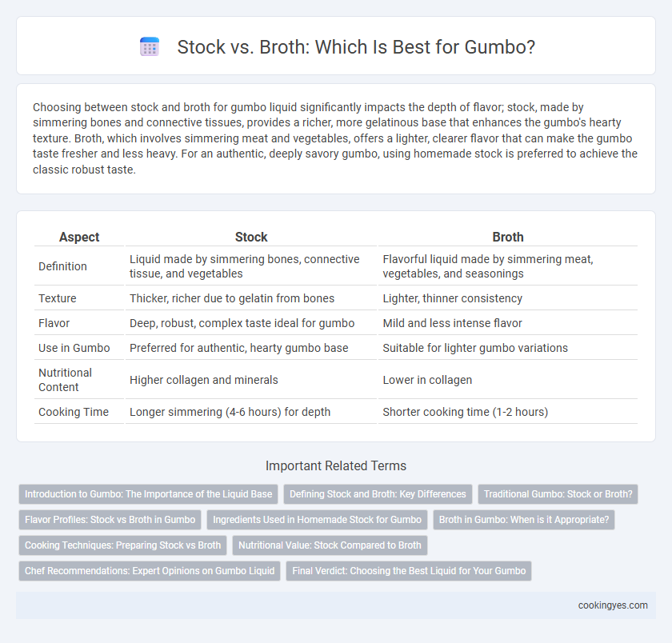Click 'Ingredients Used in Homemade Stock for Gumbo'
Screen dimensions: 672x643
pyautogui.click(x=317, y=520)
